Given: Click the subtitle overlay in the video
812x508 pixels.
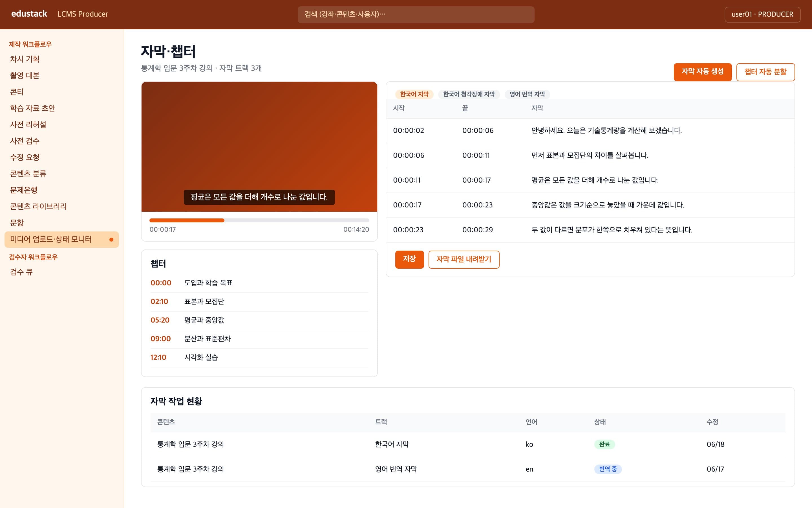Looking at the screenshot, I should tap(259, 197).
